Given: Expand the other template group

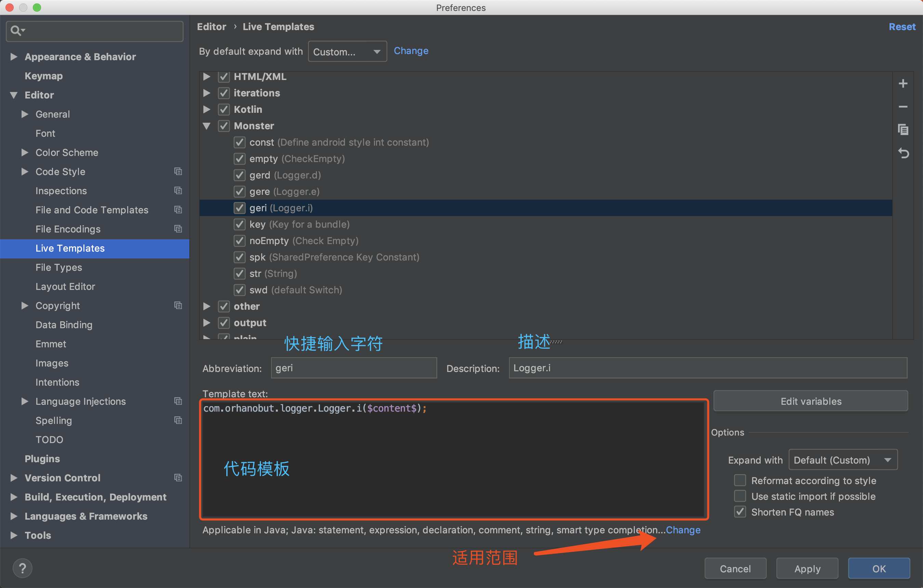Looking at the screenshot, I should pos(206,306).
